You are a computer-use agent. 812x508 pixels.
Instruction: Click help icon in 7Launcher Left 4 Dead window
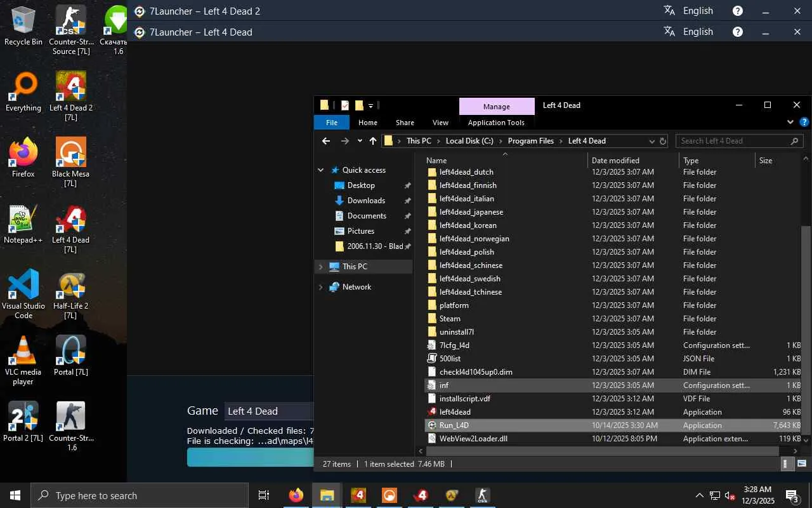[738, 32]
